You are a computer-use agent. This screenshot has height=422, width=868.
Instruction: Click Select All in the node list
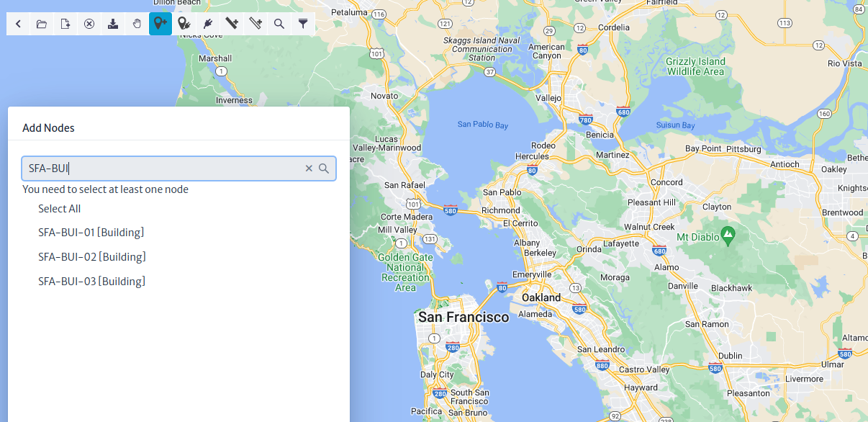[x=59, y=208]
